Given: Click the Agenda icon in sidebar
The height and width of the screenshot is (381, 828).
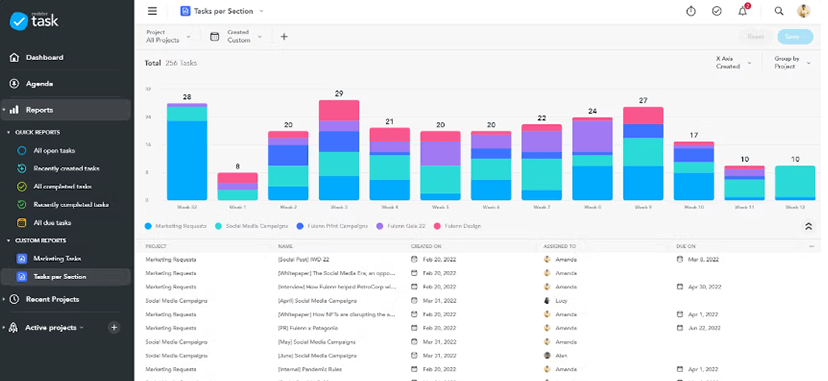Looking at the screenshot, I should click(14, 83).
